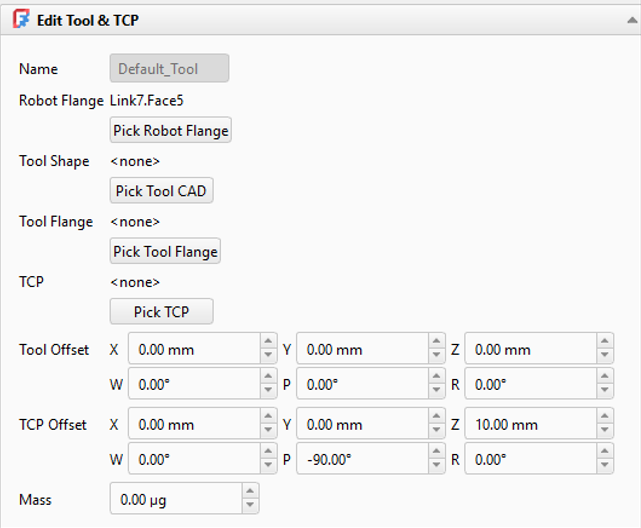Image resolution: width=641 pixels, height=528 pixels.
Task: Increase Tool Offset X with up arrow
Action: pyautogui.click(x=268, y=341)
